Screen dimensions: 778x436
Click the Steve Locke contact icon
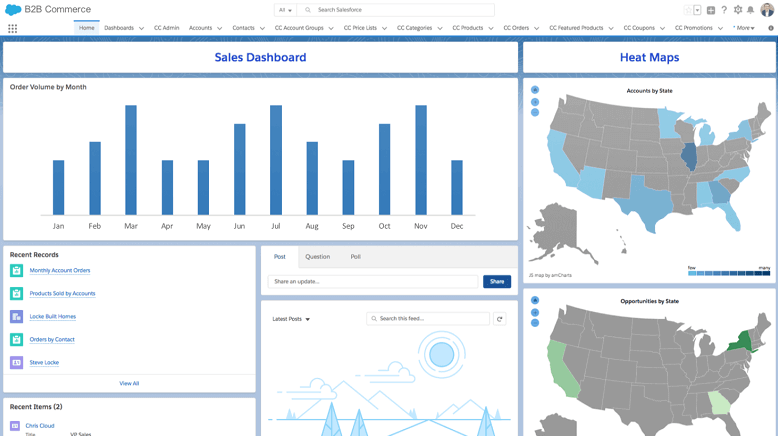(16, 363)
